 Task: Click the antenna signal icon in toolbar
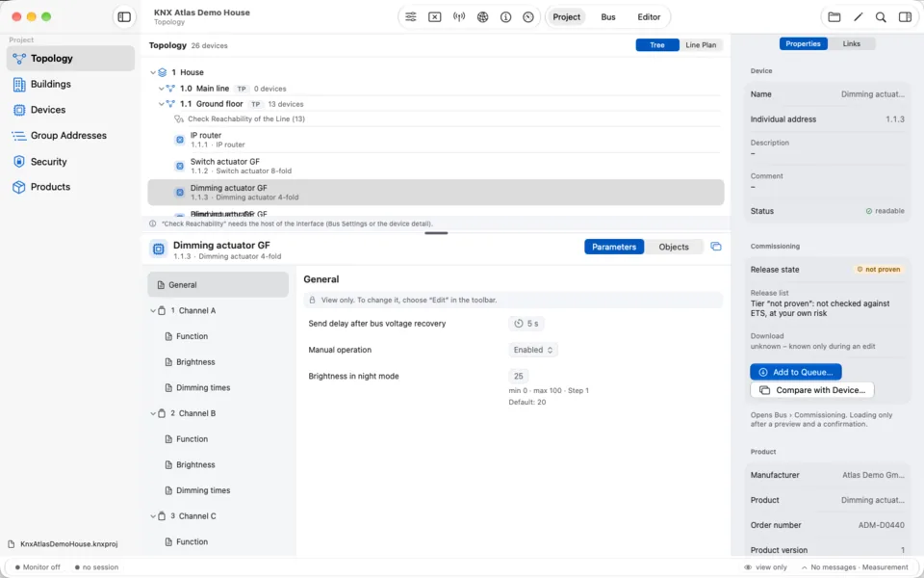click(x=459, y=17)
